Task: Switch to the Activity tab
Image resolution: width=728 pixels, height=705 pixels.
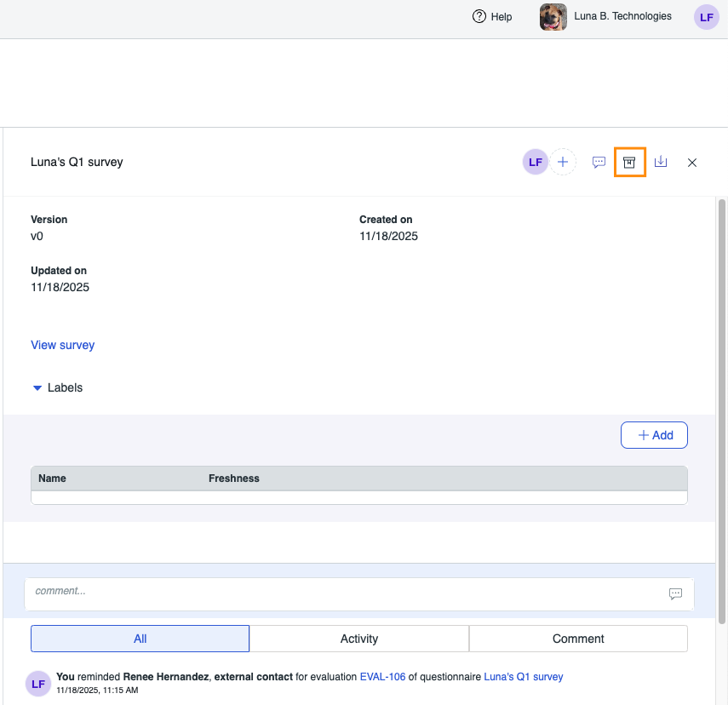Action: [x=359, y=639]
